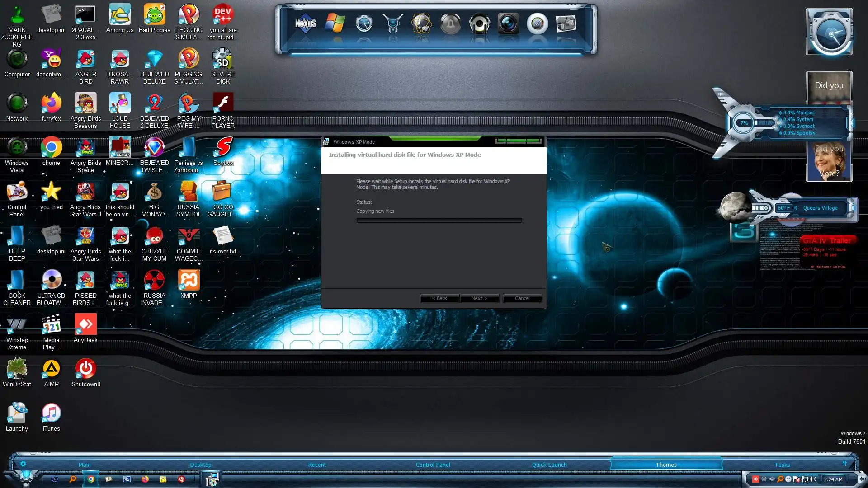
Task: Click the Chrome icon in the taskbar
Action: pos(91,479)
